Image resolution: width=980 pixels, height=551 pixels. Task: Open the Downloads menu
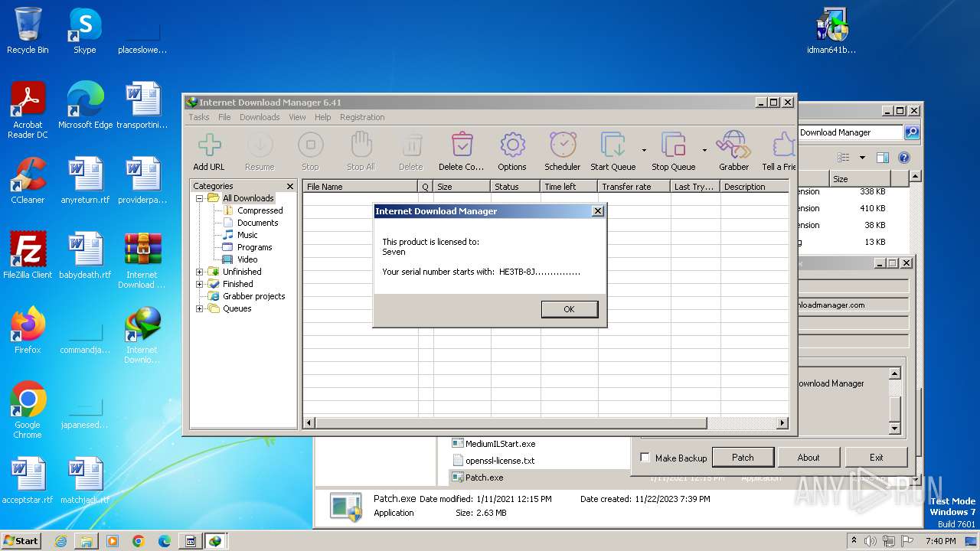pos(260,117)
